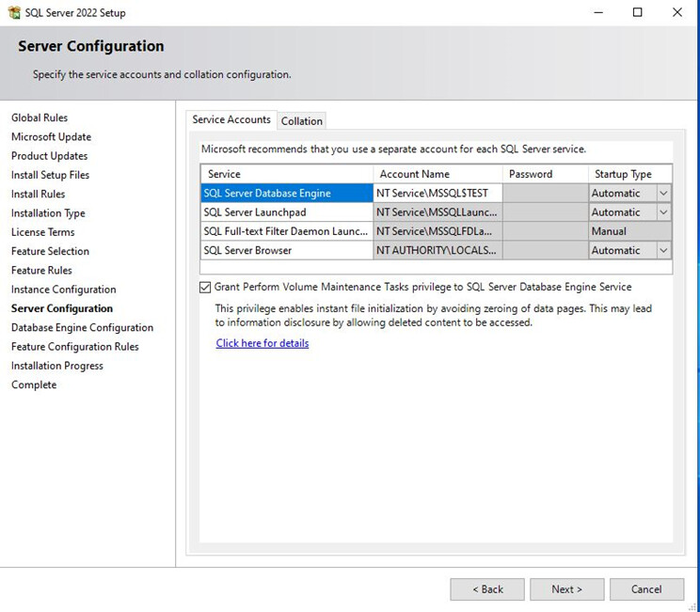Image resolution: width=700 pixels, height=612 pixels.
Task: Select the SQL Server Launchpad service row
Action: pyautogui.click(x=287, y=212)
